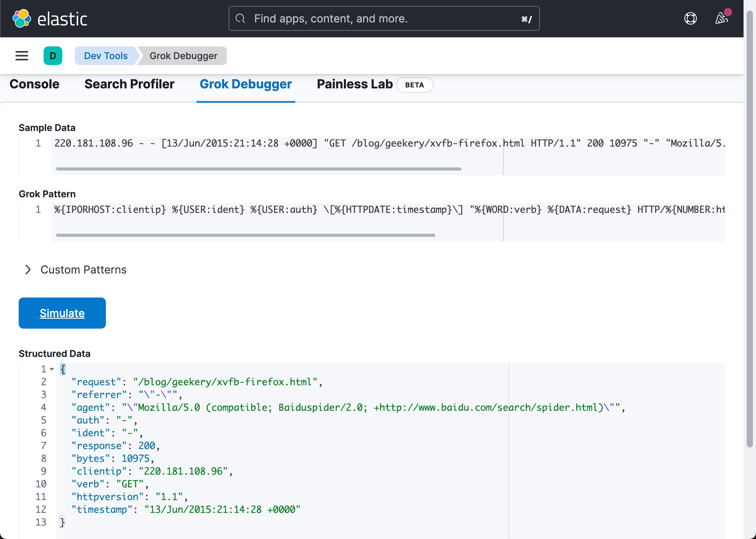Click the search magnifier icon
756x539 pixels.
click(240, 19)
